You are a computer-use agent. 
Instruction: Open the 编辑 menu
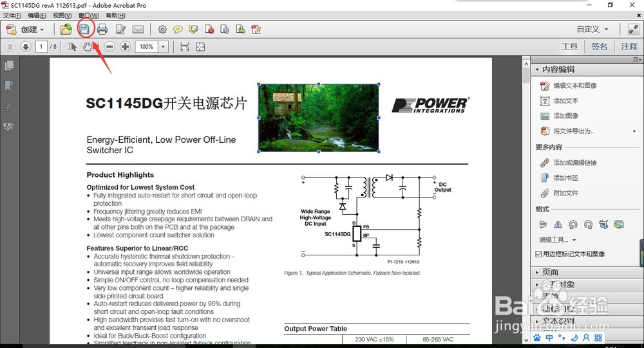click(x=37, y=15)
